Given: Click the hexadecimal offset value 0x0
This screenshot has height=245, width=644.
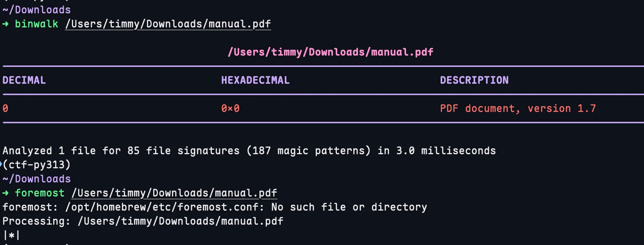Looking at the screenshot, I should (230, 109).
